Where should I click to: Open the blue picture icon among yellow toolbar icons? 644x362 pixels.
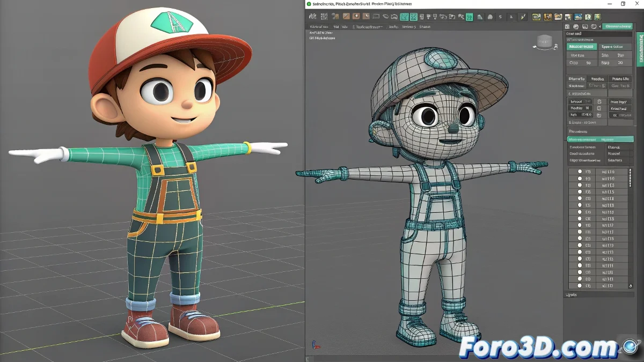point(579,17)
